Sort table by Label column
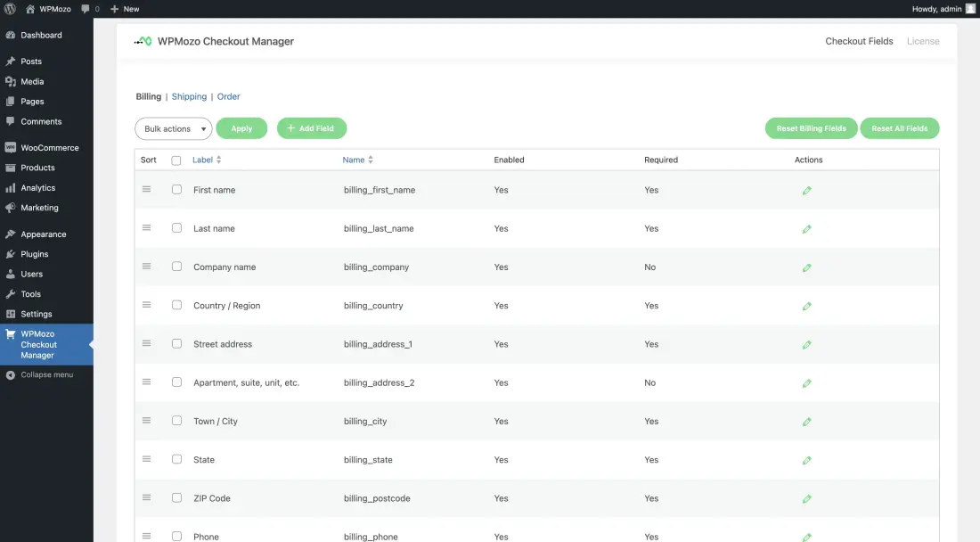 (x=207, y=160)
